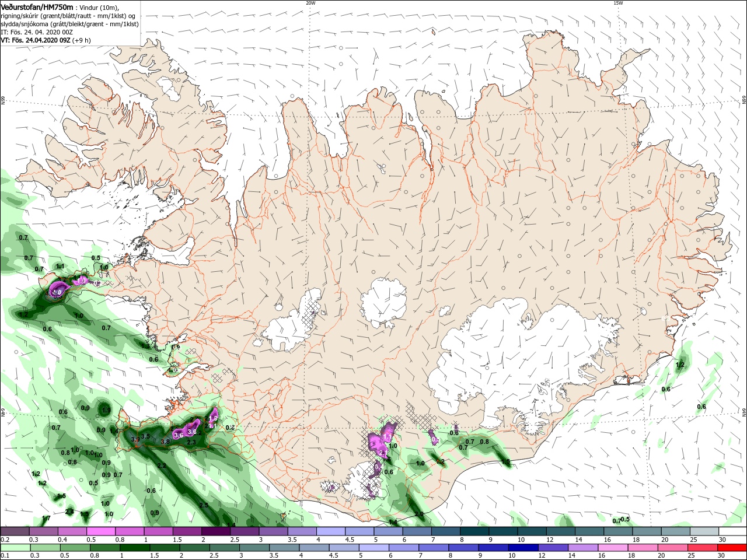Click the 20W longitude label
747x560 pixels.
310,3
